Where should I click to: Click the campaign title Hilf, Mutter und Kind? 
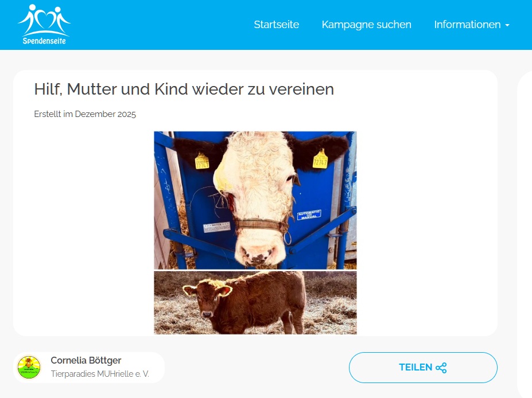tap(184, 89)
